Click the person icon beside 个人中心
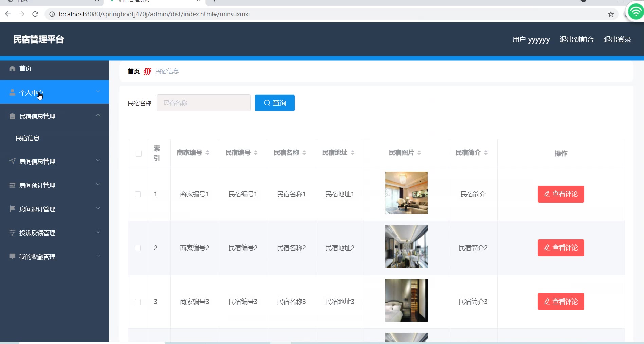The width and height of the screenshot is (644, 344). pyautogui.click(x=12, y=92)
